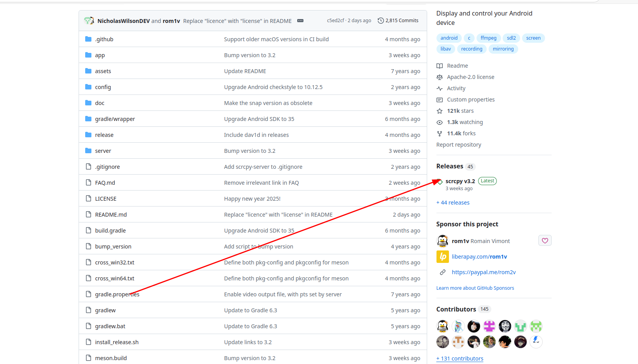This screenshot has width=638, height=364.
Task: Open the gradle.properties file
Action: click(x=117, y=294)
